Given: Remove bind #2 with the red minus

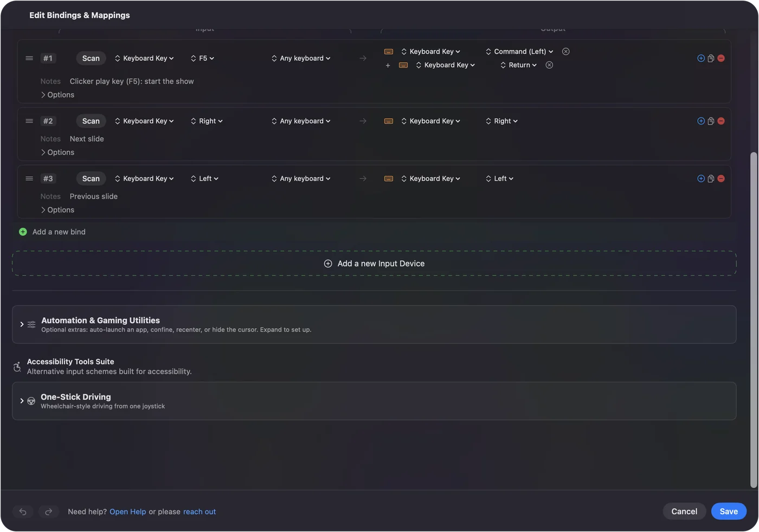Looking at the screenshot, I should 721,121.
